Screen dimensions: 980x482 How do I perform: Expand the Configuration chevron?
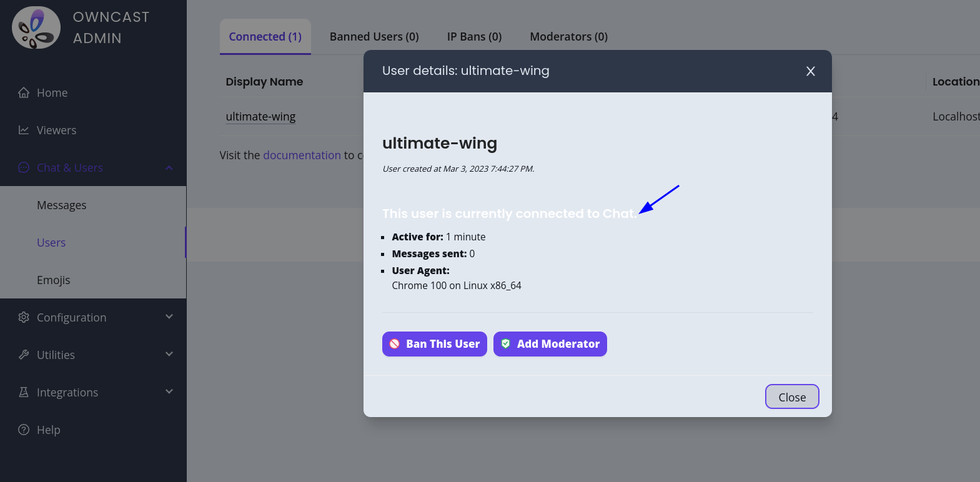[x=169, y=317]
